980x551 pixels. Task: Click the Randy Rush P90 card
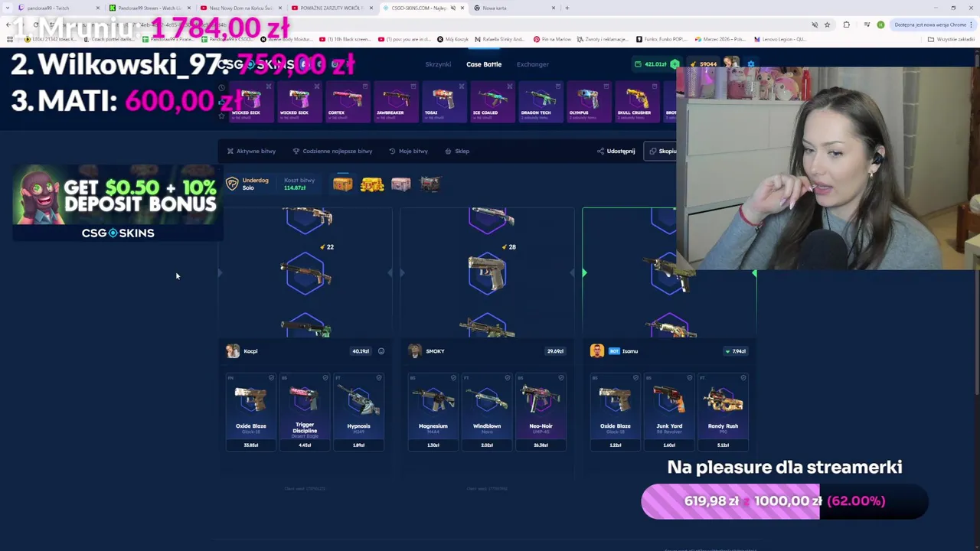point(723,412)
